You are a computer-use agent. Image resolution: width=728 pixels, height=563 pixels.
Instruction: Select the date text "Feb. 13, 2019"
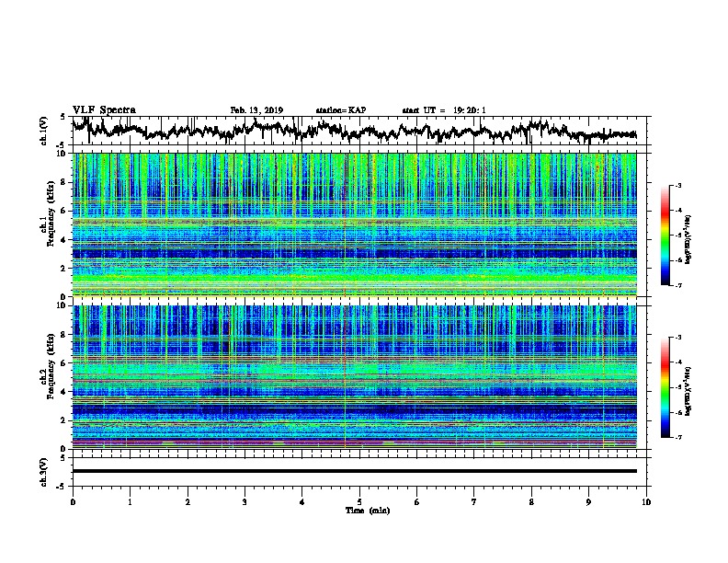[256, 110]
